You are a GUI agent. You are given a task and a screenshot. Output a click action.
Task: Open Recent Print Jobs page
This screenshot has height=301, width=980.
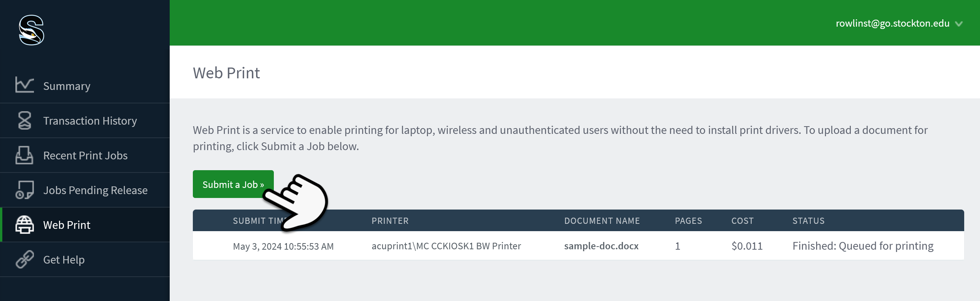(x=85, y=155)
